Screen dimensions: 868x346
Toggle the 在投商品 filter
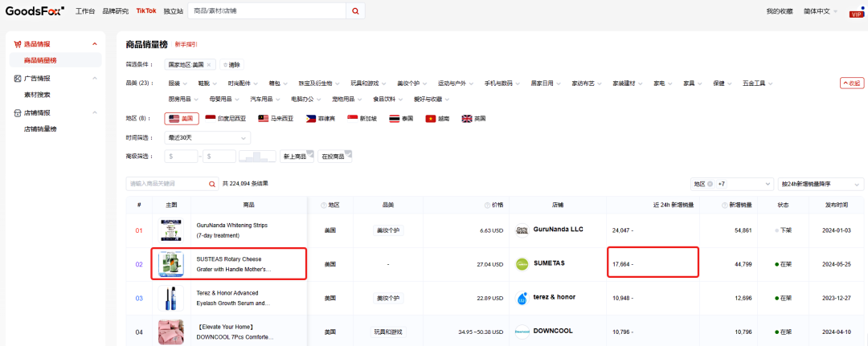[x=335, y=157]
